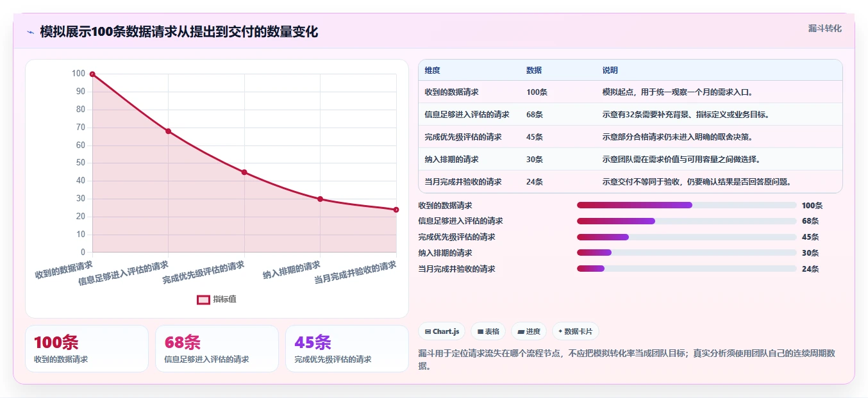Click the 收到的数据请求 x-axis label
868x398 pixels.
coord(63,270)
